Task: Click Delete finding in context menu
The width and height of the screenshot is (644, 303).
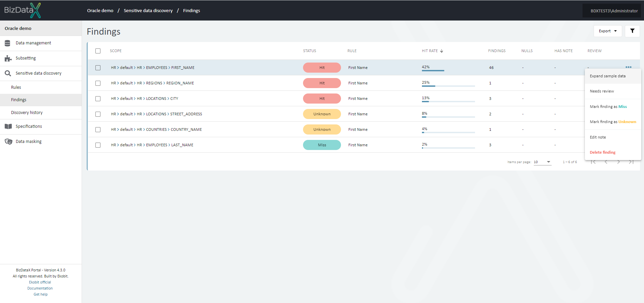Action: pos(613,152)
